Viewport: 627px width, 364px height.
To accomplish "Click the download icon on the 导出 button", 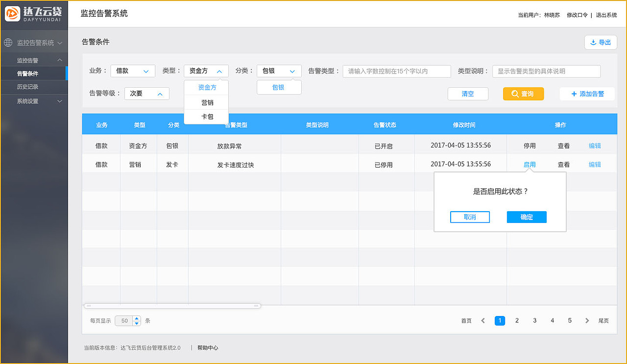I will pyautogui.click(x=594, y=42).
